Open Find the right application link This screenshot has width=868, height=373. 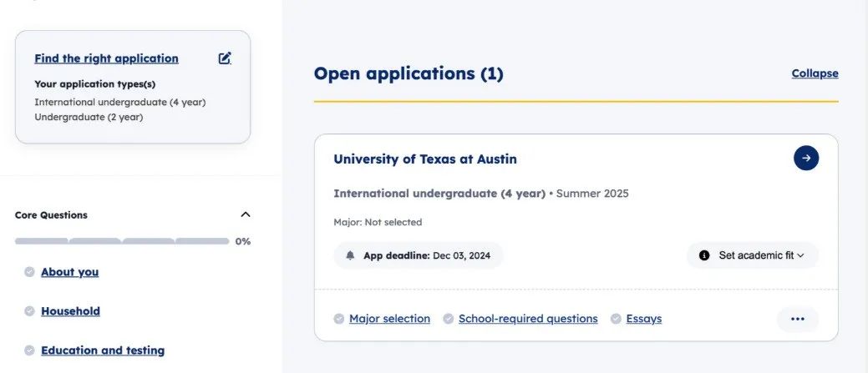[106, 58]
